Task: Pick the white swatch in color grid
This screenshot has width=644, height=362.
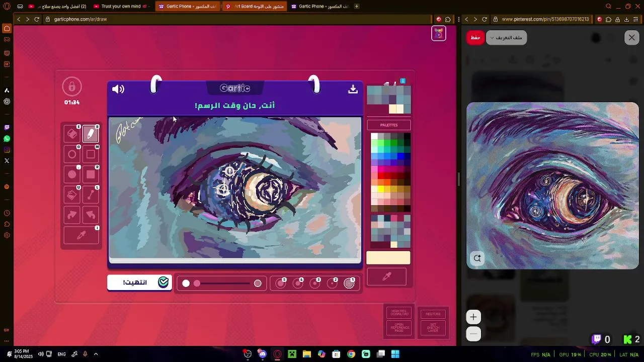Action: (x=374, y=137)
